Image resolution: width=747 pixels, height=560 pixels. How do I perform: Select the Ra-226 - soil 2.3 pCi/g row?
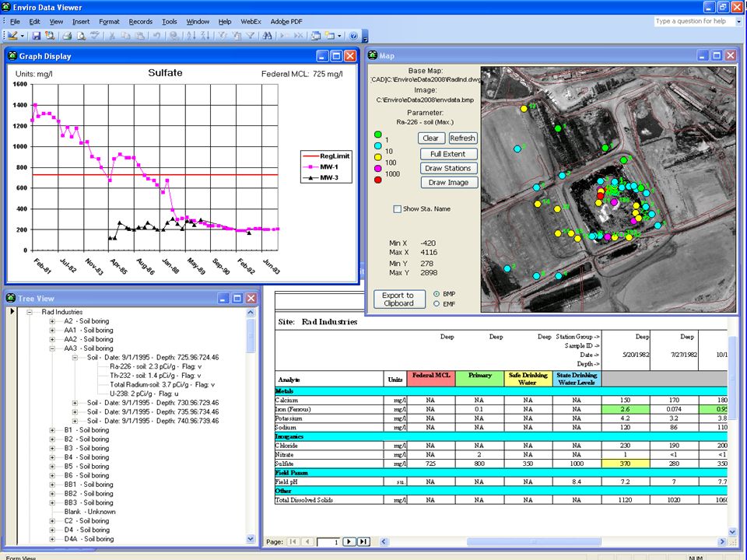156,366
